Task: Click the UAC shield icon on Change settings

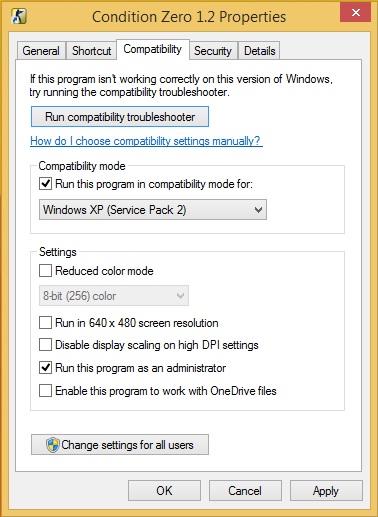Action: 53,445
